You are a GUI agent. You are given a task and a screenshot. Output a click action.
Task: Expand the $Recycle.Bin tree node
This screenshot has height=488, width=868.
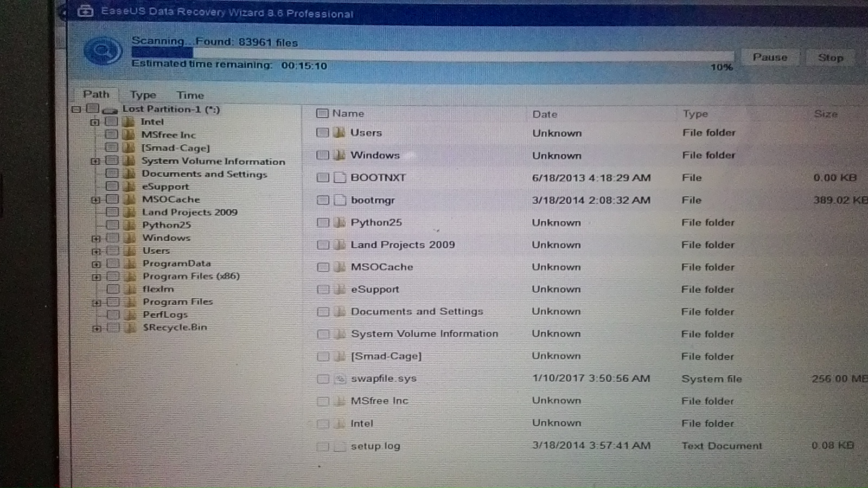click(x=97, y=328)
